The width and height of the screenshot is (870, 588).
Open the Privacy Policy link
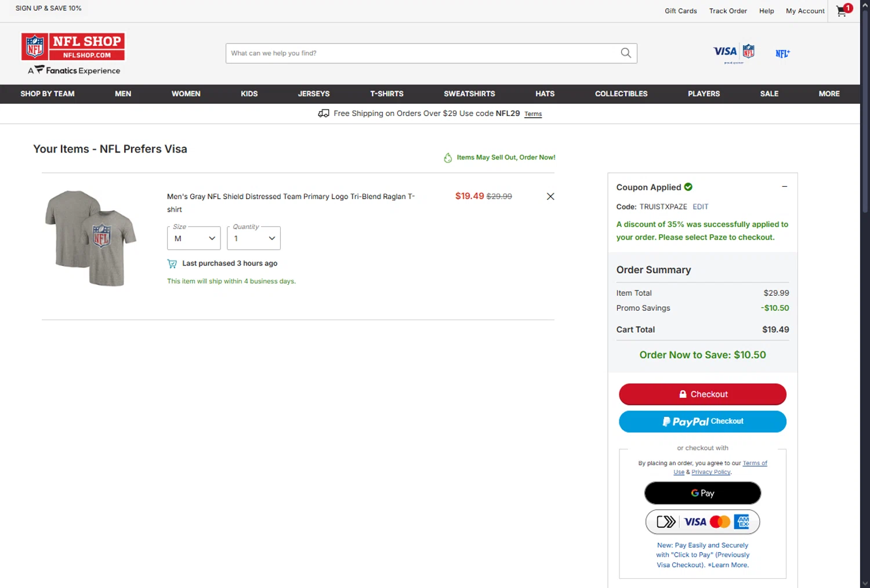pyautogui.click(x=711, y=472)
